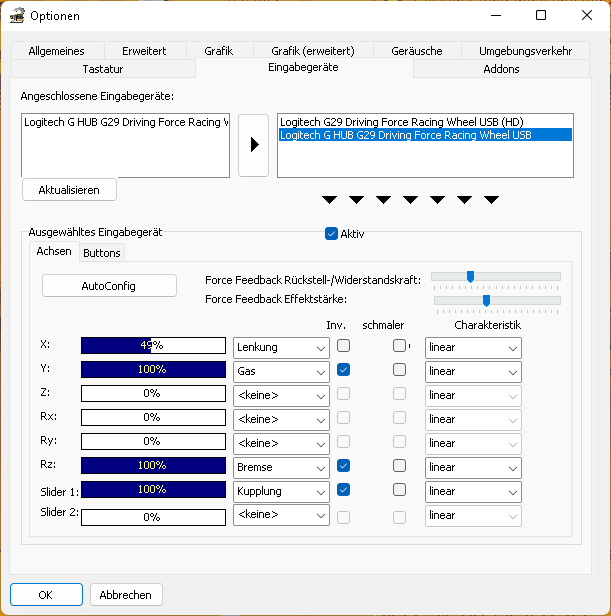Open the Tastatur tab
This screenshot has height=616, width=611.
[x=102, y=69]
